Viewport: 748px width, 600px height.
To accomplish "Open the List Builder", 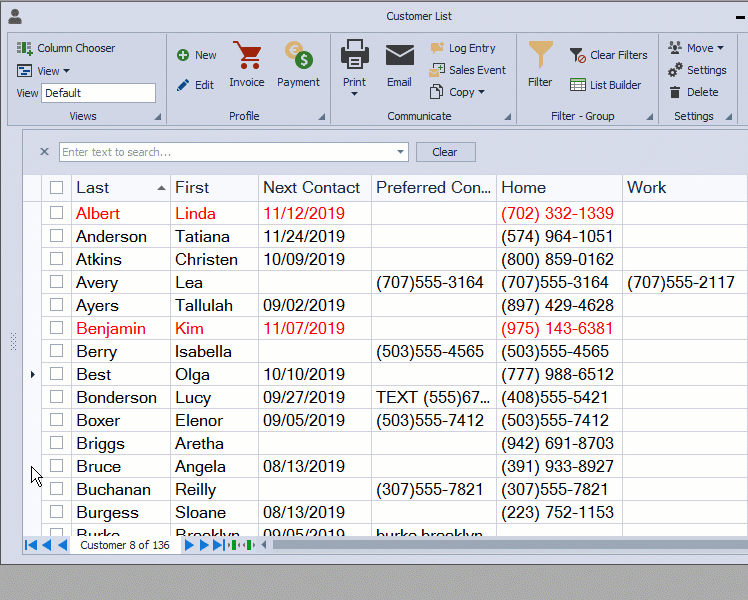I will tap(606, 85).
